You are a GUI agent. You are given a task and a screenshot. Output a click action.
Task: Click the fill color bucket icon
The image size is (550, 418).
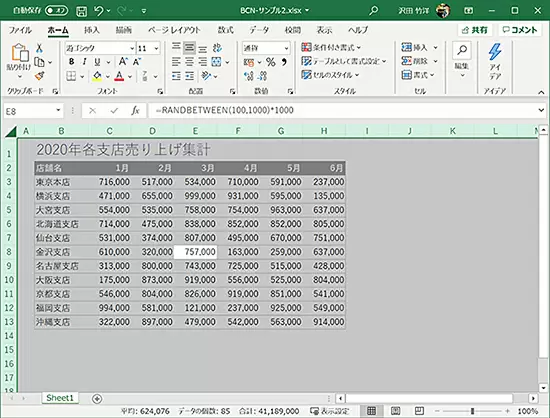[97, 76]
